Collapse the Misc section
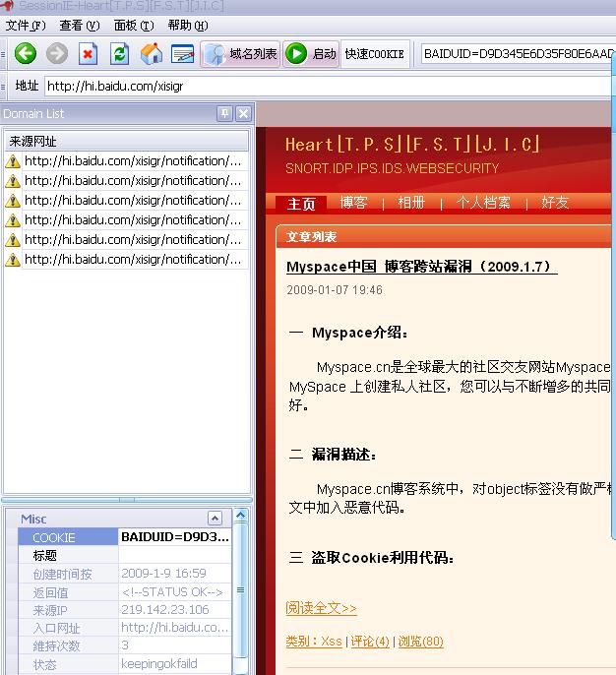The height and width of the screenshot is (675, 616). tap(215, 518)
